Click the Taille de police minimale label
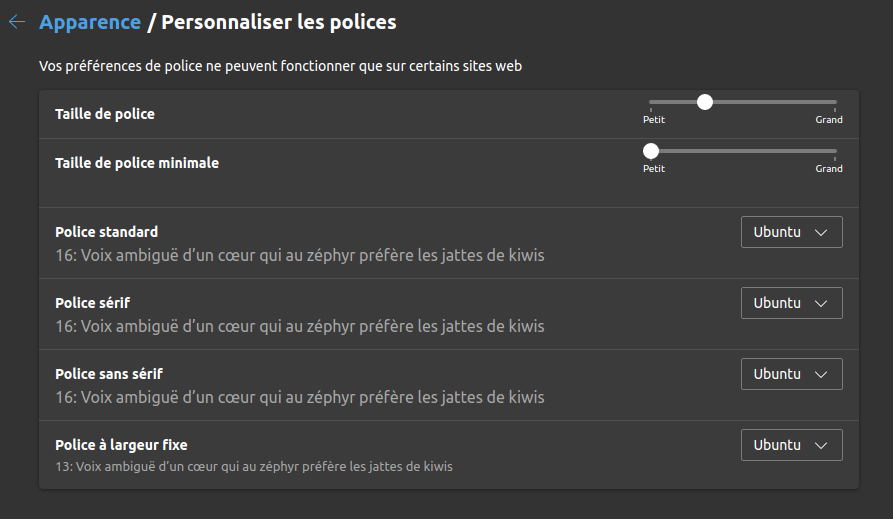 pyautogui.click(x=137, y=162)
